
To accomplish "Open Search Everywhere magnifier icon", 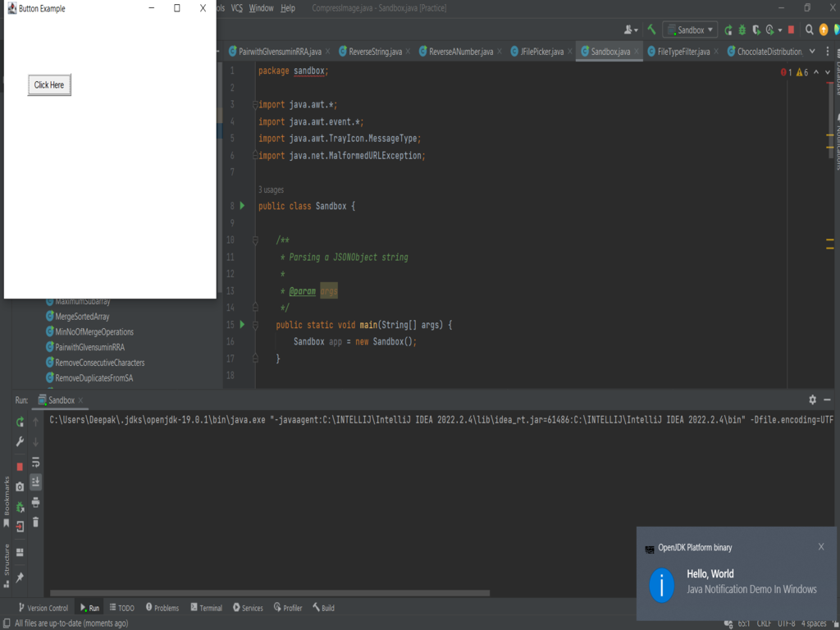I will tap(810, 30).
